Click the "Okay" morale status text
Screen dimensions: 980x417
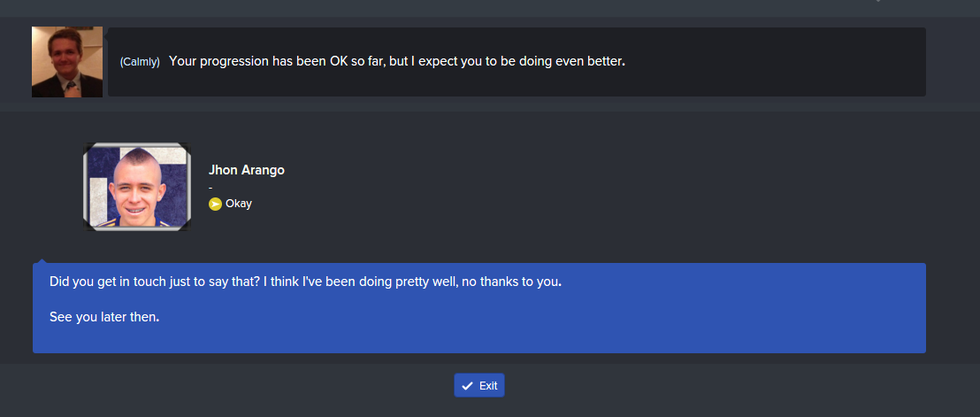[x=239, y=204]
